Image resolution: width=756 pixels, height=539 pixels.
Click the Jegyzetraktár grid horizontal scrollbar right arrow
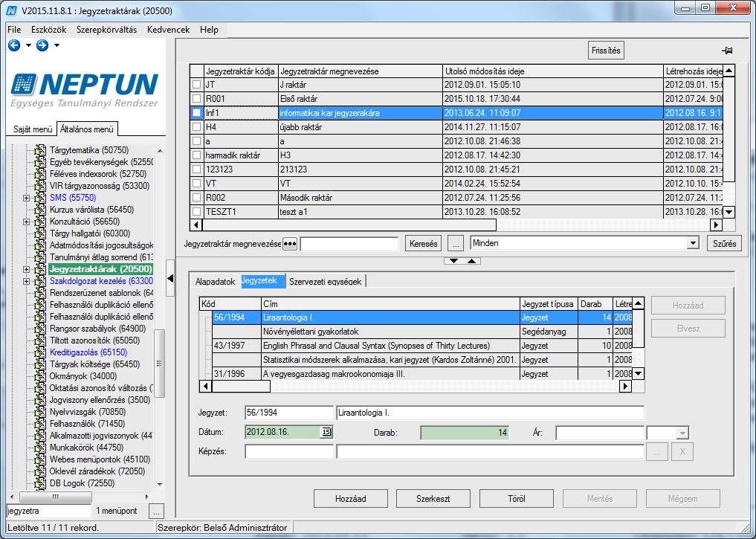pos(716,225)
